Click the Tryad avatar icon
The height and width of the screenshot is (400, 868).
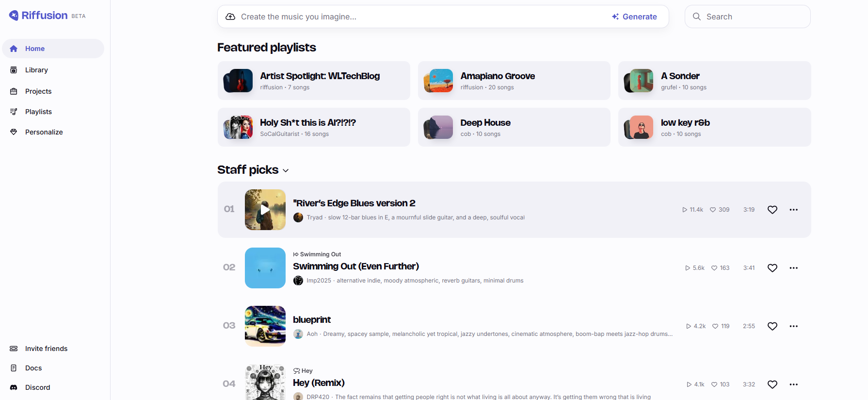[298, 217]
